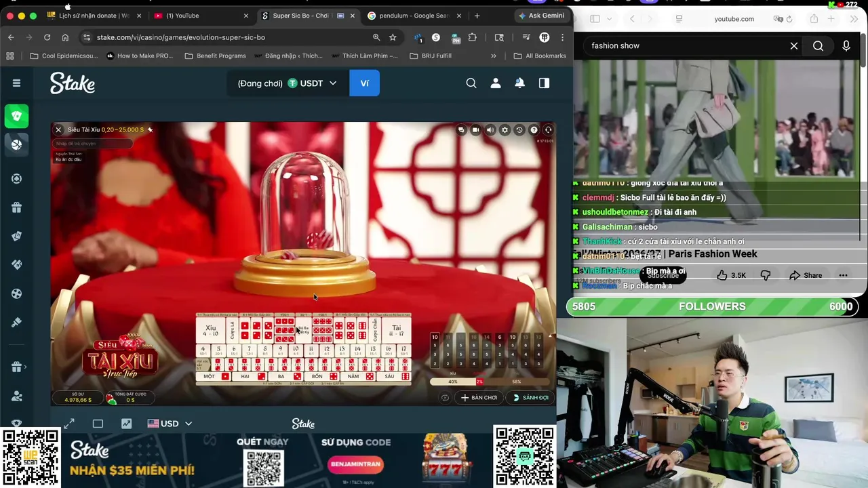Click the Ví wallet button
Image resolution: width=868 pixels, height=488 pixels.
(x=364, y=83)
